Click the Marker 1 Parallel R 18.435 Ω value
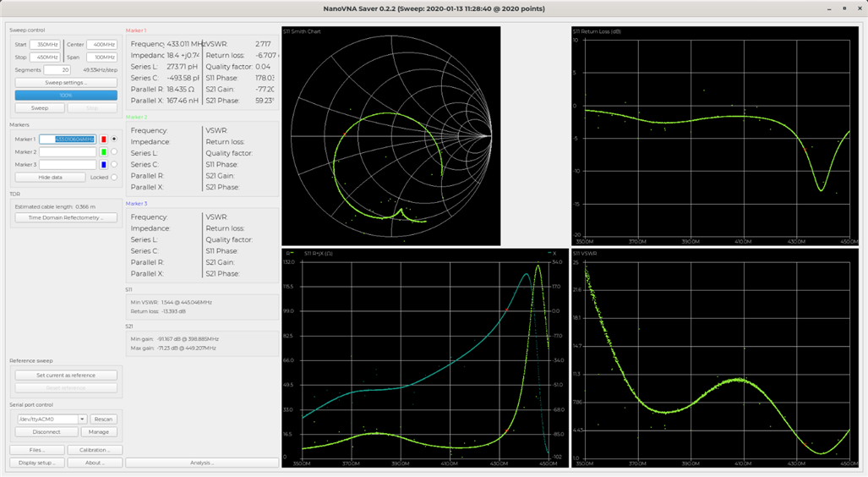The height and width of the screenshot is (477, 868). pos(181,89)
